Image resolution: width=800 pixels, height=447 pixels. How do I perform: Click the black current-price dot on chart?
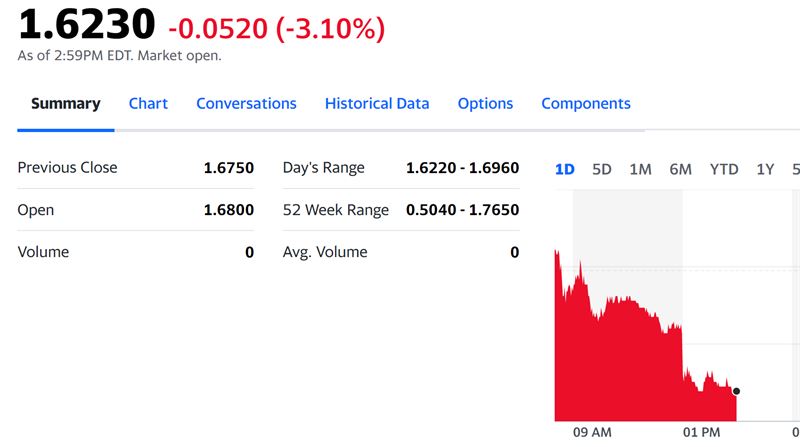pyautogui.click(x=736, y=391)
